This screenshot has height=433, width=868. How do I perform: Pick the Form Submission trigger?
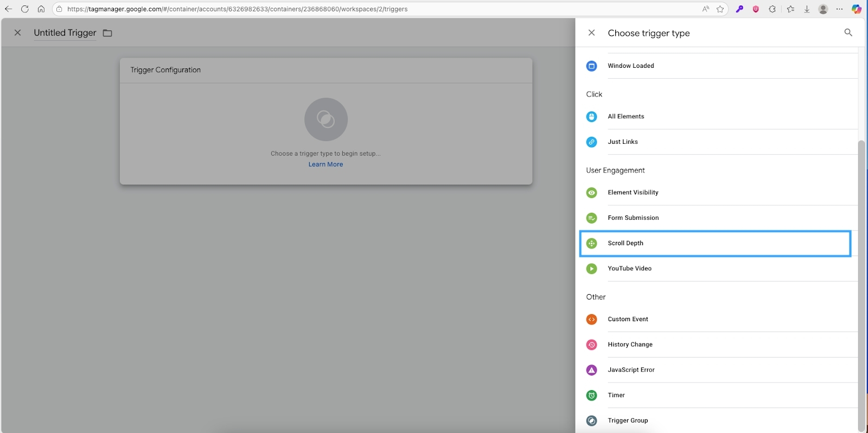pyautogui.click(x=633, y=218)
